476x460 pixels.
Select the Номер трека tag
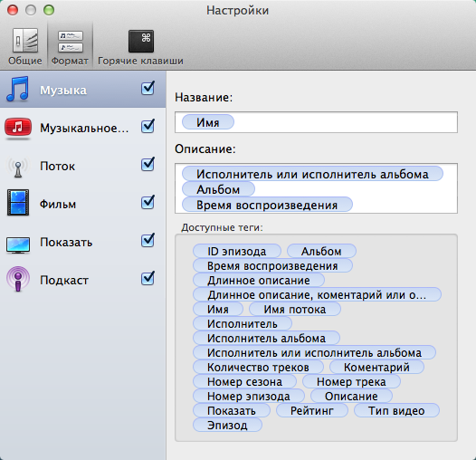tap(351, 381)
